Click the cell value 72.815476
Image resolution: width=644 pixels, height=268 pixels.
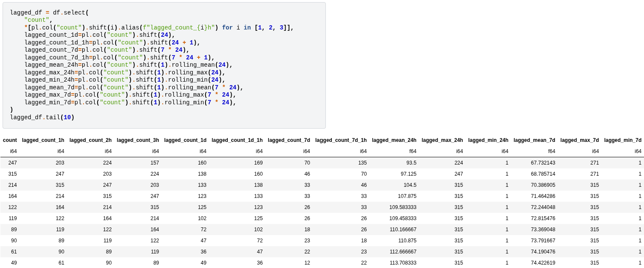pyautogui.click(x=543, y=218)
